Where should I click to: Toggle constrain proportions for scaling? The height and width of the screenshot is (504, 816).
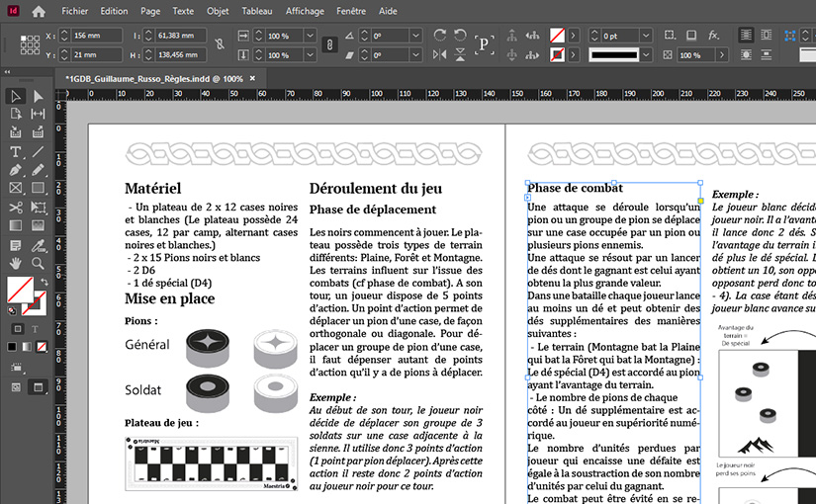[x=329, y=44]
